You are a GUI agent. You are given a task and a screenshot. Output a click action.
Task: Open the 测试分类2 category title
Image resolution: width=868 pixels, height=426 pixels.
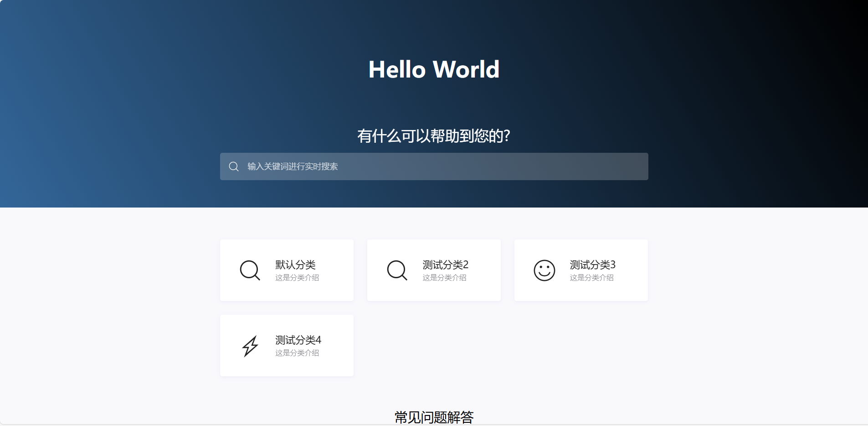[445, 265]
